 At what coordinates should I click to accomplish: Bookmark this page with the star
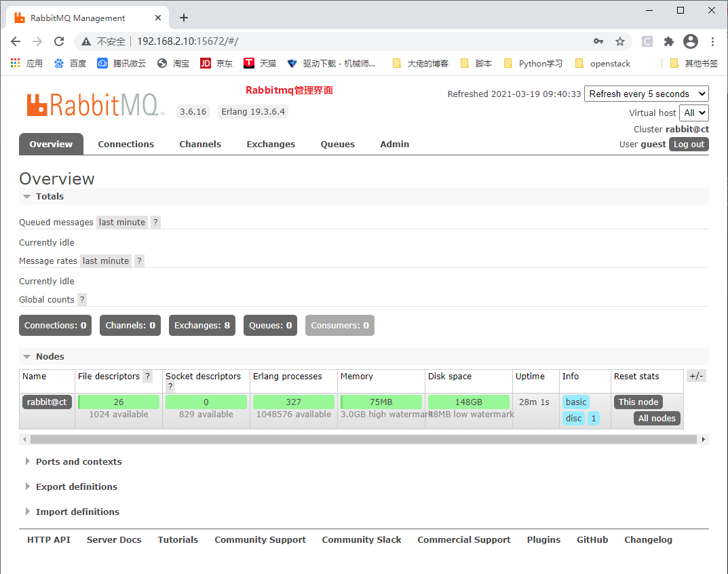(x=620, y=41)
